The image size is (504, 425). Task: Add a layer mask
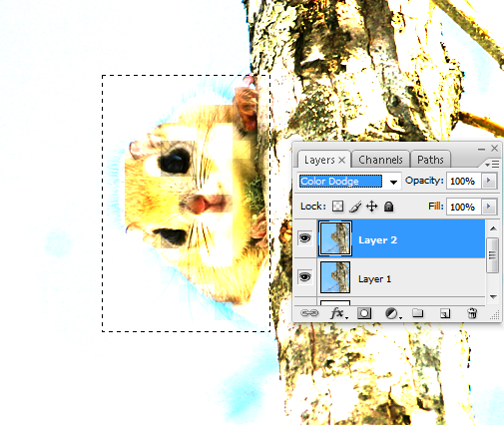pos(364,313)
